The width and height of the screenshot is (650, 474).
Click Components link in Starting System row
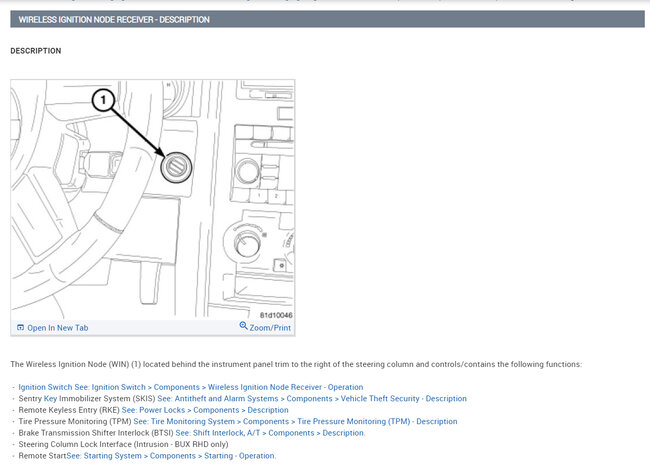pos(172,456)
